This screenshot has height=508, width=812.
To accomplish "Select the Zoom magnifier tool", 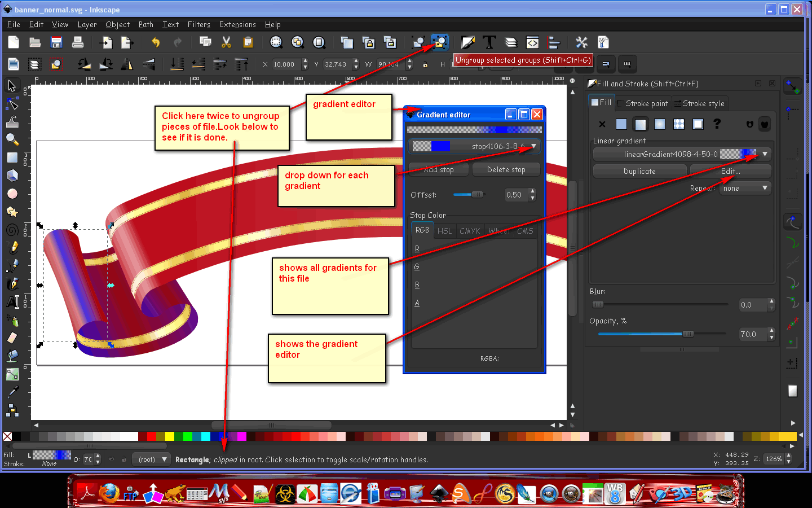I will point(12,139).
